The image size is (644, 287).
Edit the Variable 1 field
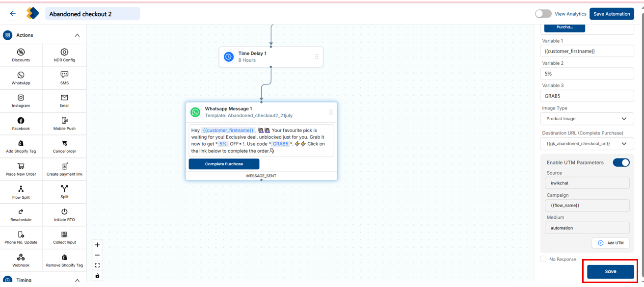(588, 51)
